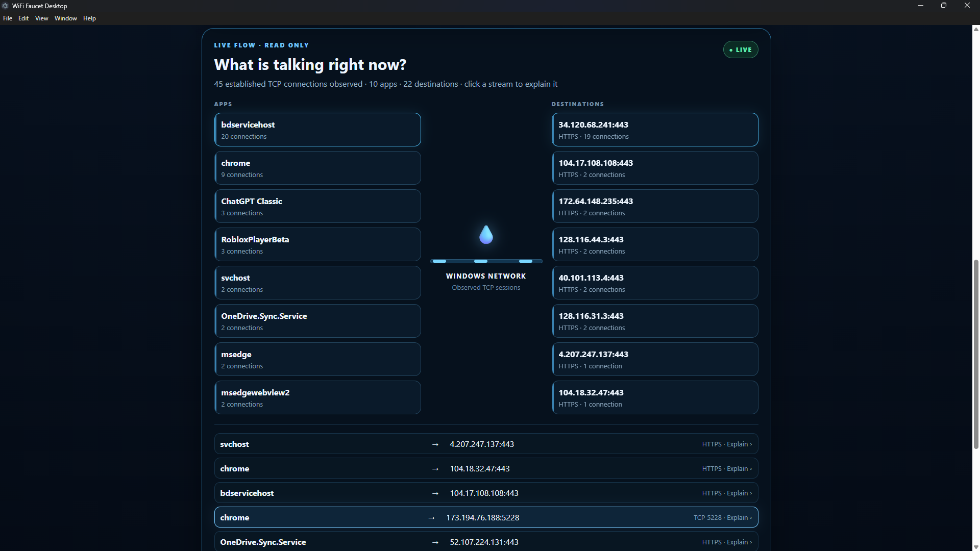
Task: Select the chrome app card with 9 connections
Action: coord(317,168)
